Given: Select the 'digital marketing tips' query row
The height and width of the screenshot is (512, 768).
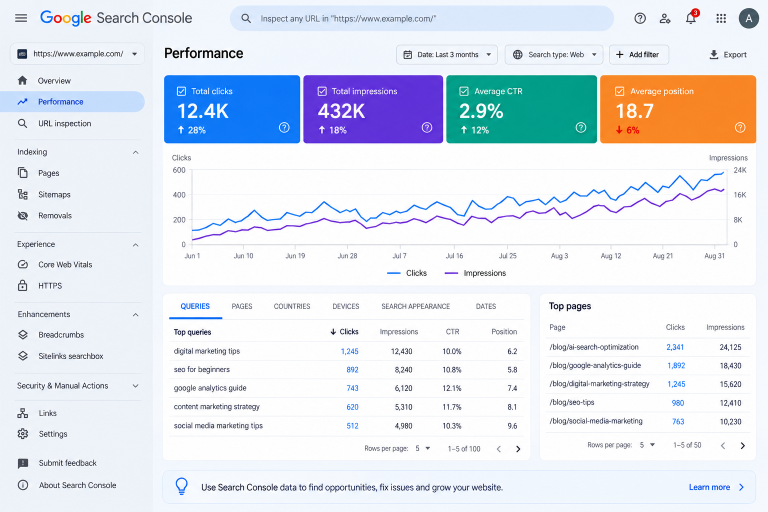Looking at the screenshot, I should 346,351.
